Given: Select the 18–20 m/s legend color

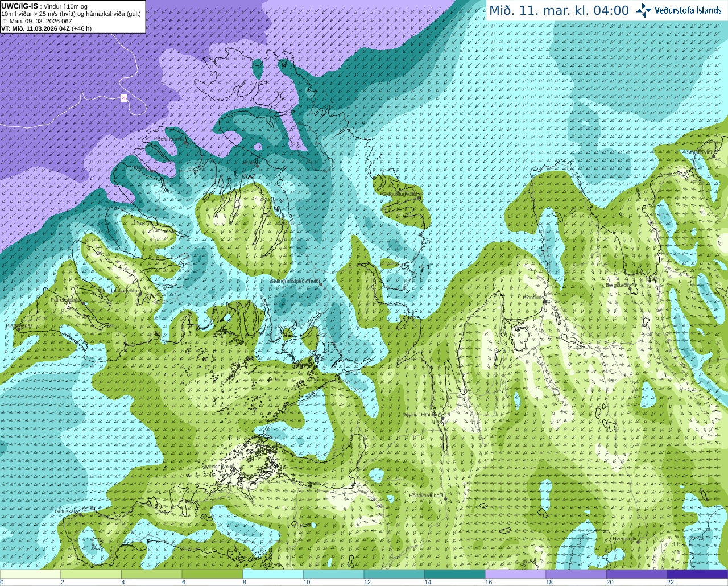Looking at the screenshot, I should click(x=576, y=574).
